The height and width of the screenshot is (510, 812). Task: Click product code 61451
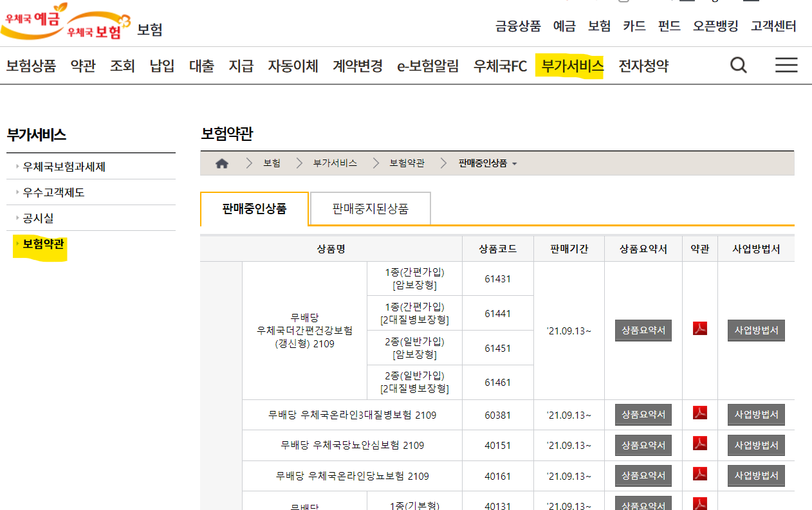coord(497,348)
